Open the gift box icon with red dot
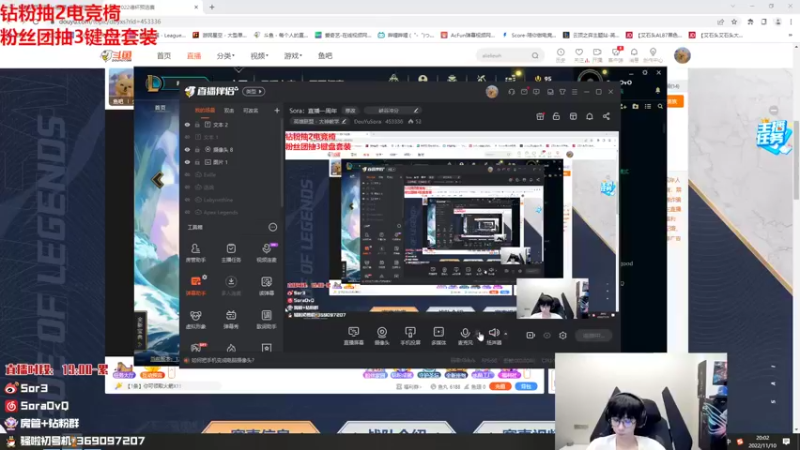This screenshot has width=800, height=450. point(540,116)
